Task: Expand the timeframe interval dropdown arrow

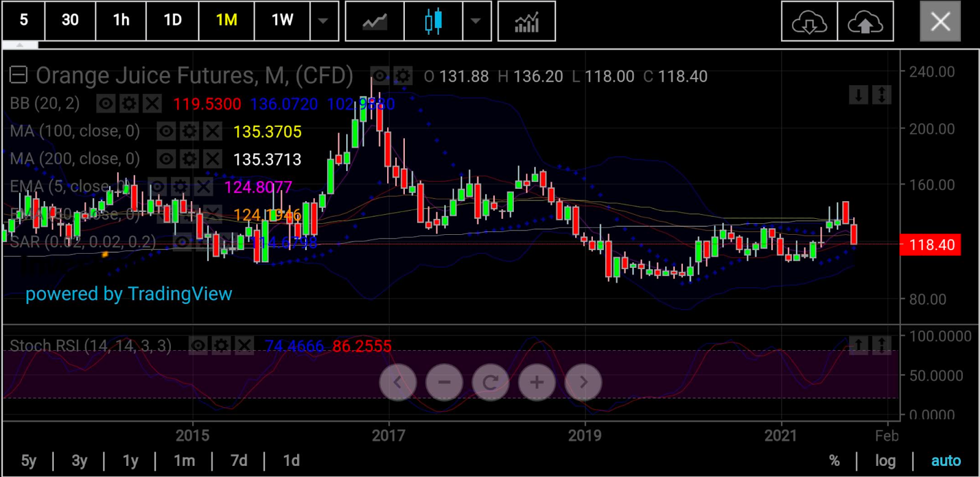Action: tap(323, 21)
